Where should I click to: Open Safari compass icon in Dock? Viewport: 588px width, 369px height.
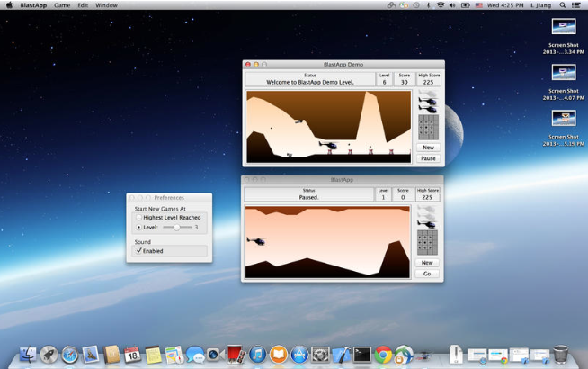pos(70,355)
